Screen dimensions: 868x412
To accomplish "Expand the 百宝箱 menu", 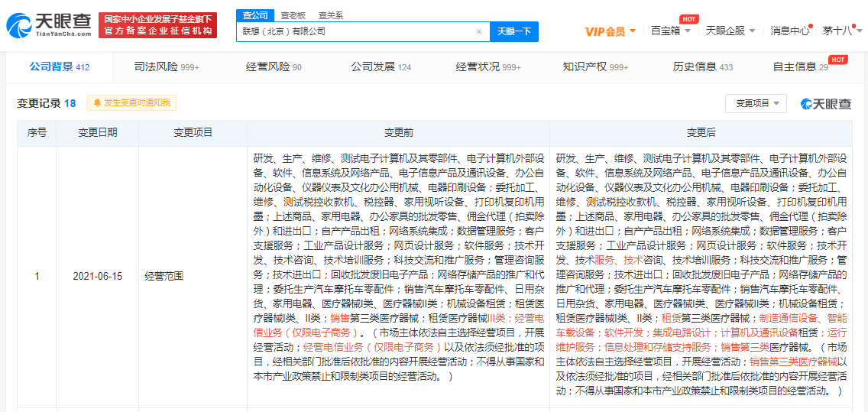I will (670, 31).
